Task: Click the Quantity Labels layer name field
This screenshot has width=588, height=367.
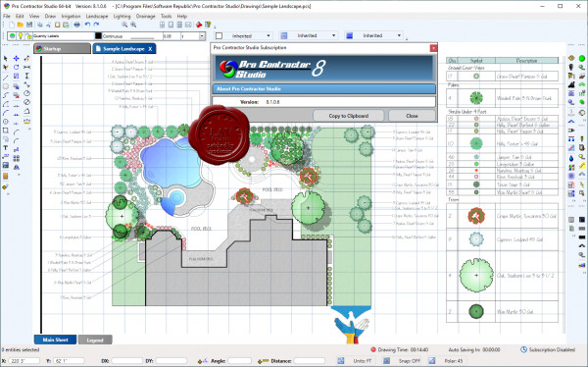Action: 64,36
